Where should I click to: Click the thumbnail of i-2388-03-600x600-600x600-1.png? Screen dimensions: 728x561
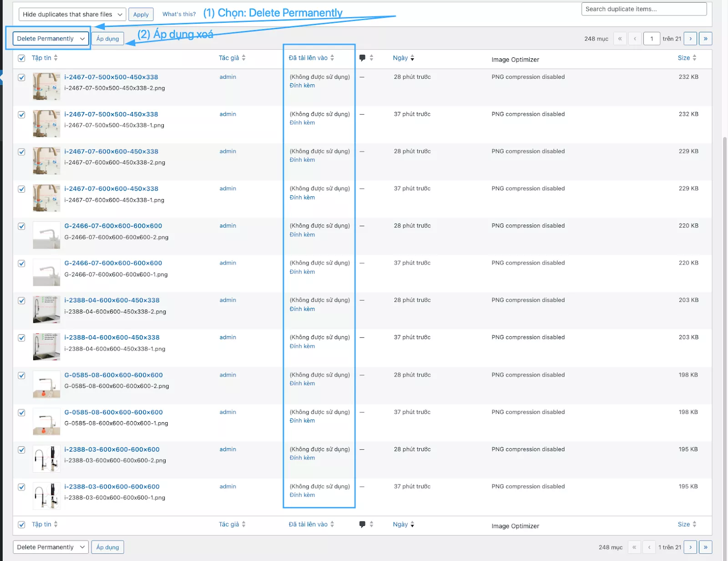point(46,496)
